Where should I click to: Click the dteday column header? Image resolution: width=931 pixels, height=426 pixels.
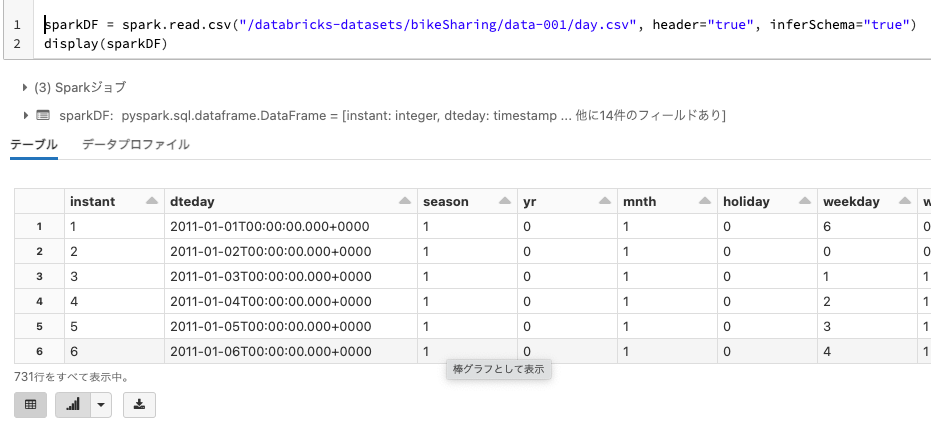tap(291, 201)
